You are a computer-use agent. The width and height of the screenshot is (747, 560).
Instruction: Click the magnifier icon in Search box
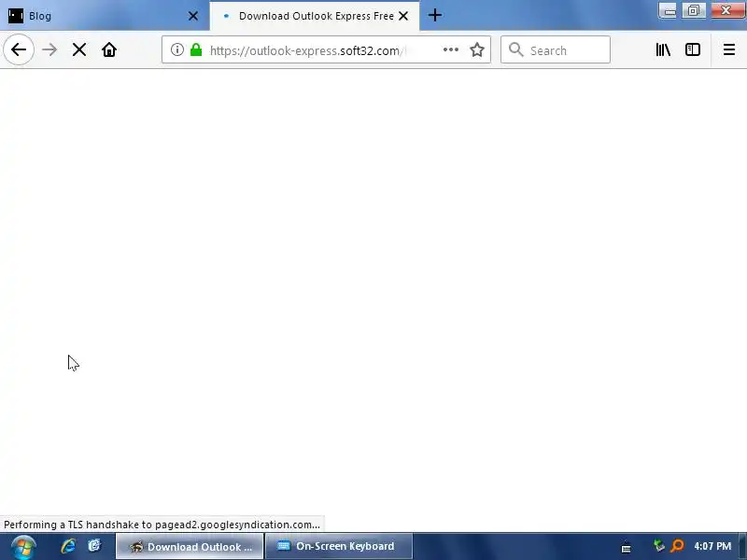tap(515, 49)
